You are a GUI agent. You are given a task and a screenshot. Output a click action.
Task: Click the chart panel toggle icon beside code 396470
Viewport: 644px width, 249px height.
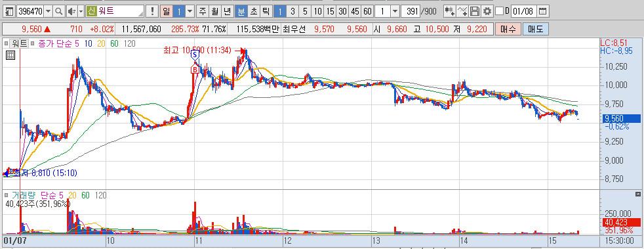pos(9,12)
